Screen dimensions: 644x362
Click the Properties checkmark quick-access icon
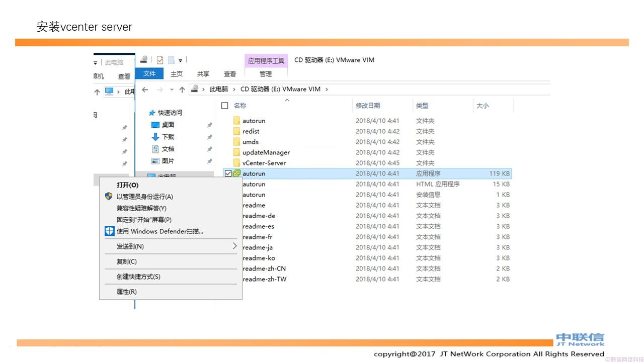pyautogui.click(x=160, y=60)
